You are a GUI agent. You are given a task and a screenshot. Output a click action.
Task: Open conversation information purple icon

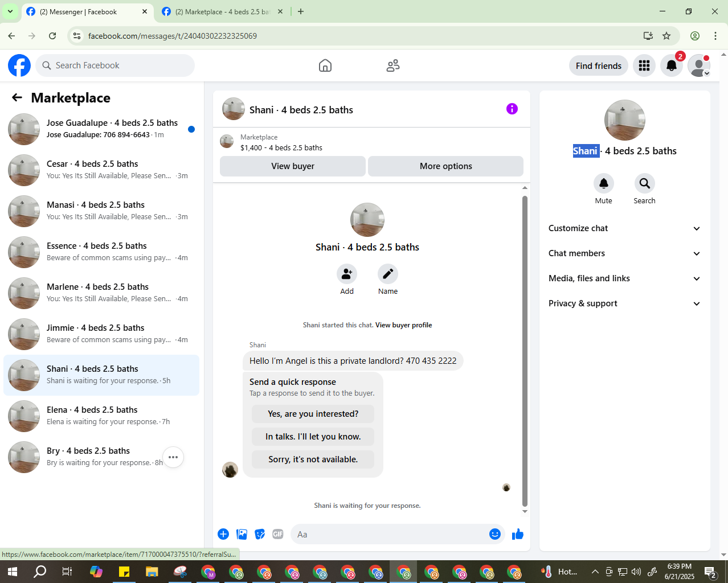tap(512, 109)
